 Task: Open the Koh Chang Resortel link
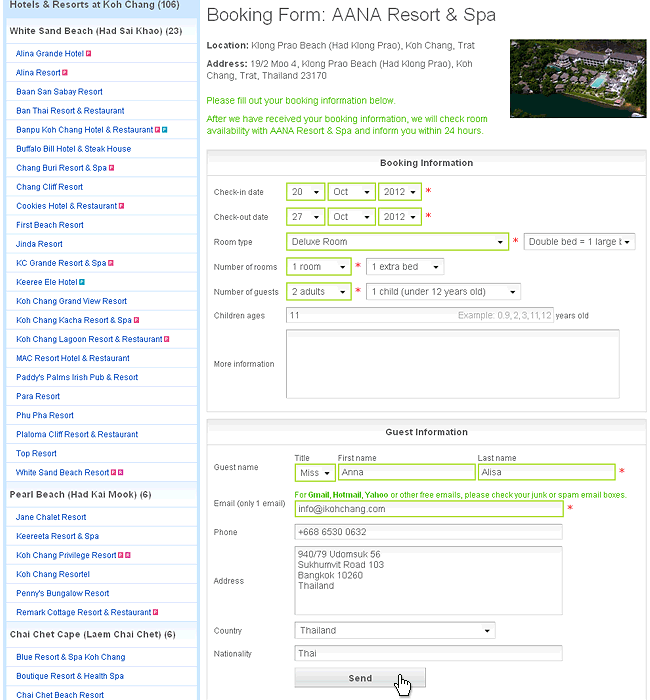coord(53,574)
